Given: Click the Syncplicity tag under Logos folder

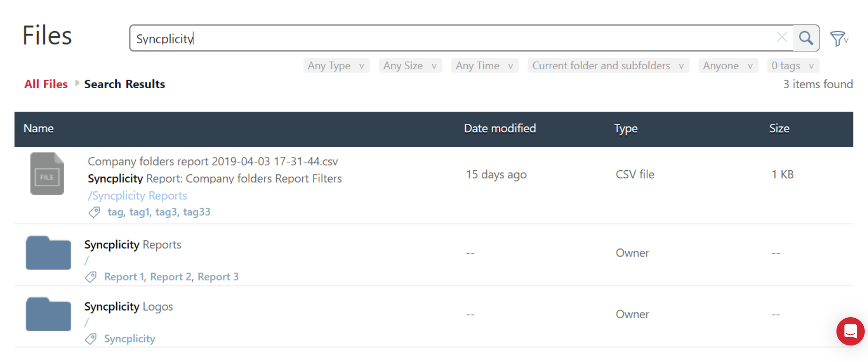Looking at the screenshot, I should [130, 339].
